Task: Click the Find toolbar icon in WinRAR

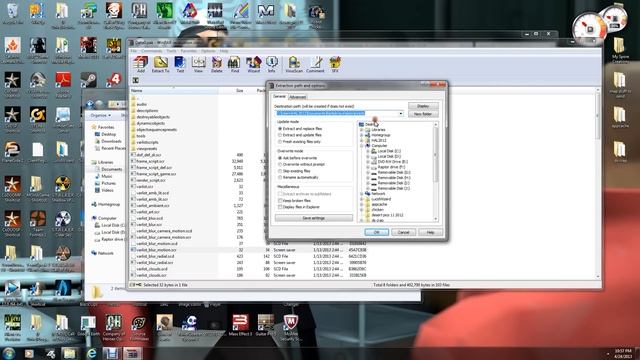Action: click(235, 64)
